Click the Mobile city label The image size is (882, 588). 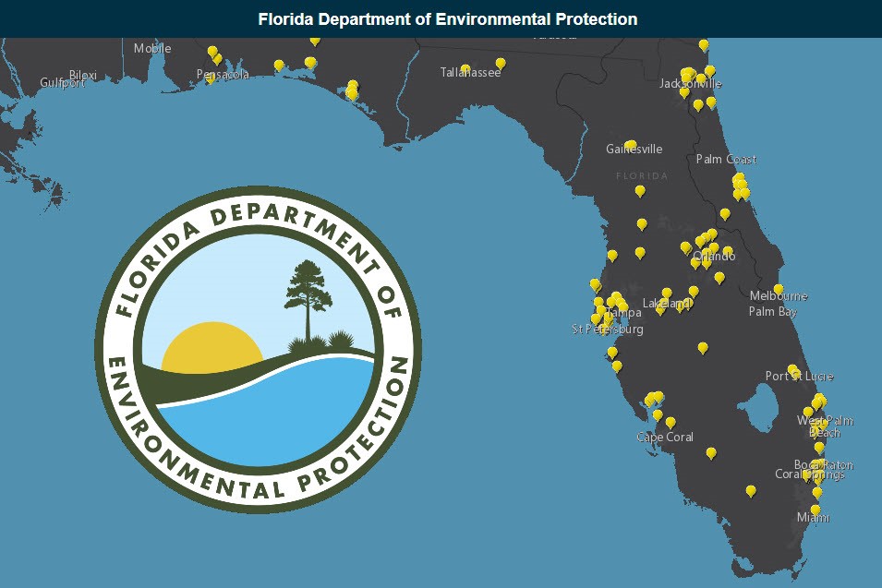coord(152,48)
